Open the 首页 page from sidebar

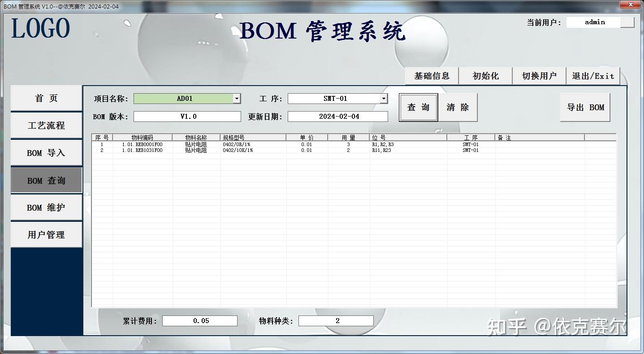(x=46, y=98)
